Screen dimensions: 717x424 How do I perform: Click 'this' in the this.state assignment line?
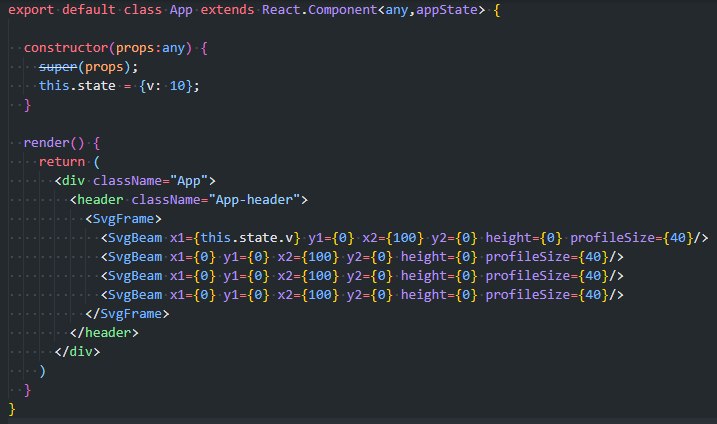(54, 86)
